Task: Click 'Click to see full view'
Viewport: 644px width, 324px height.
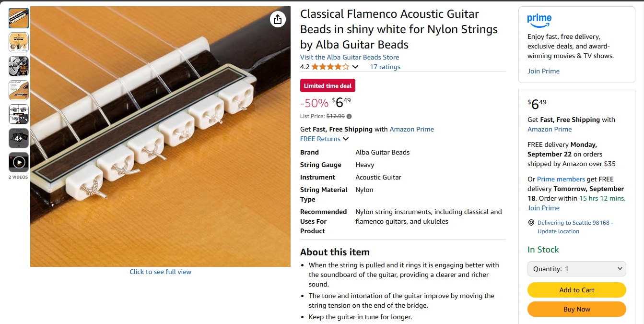Action: 160,271
